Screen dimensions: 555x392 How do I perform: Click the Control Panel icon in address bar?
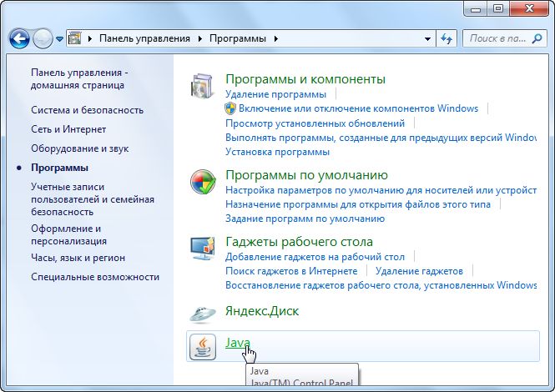coord(76,38)
